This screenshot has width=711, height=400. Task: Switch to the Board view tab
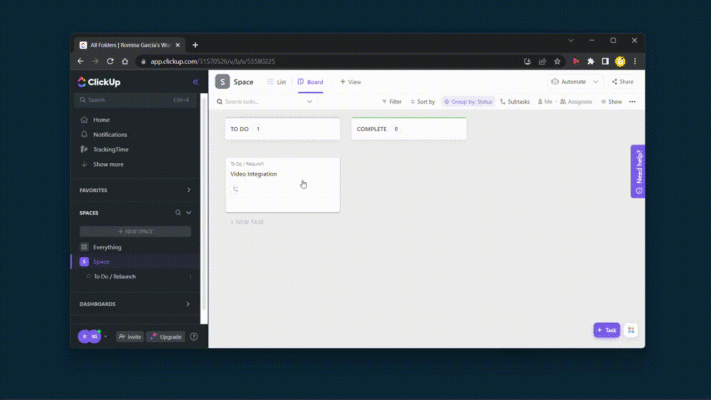pos(311,82)
